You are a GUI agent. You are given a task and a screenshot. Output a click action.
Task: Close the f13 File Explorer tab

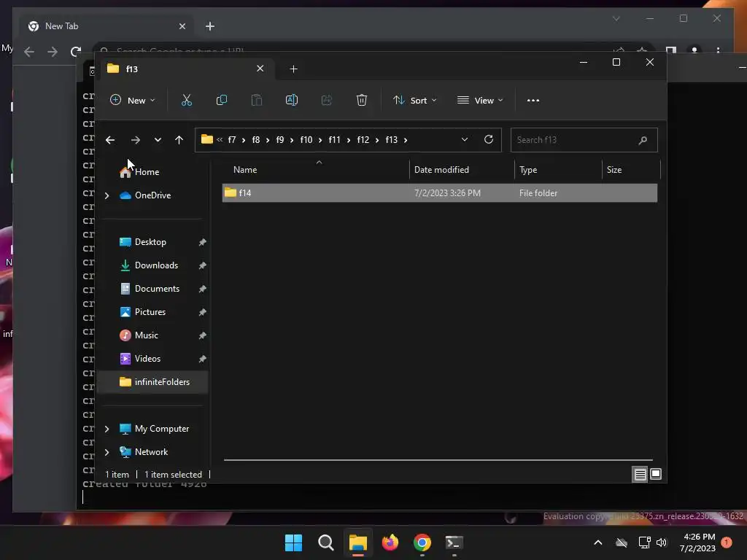260,69
